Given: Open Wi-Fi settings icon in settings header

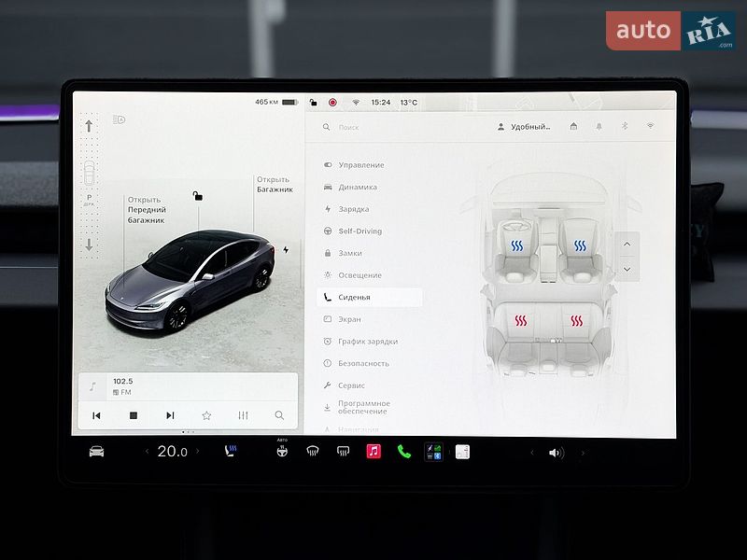Looking at the screenshot, I should (650, 126).
